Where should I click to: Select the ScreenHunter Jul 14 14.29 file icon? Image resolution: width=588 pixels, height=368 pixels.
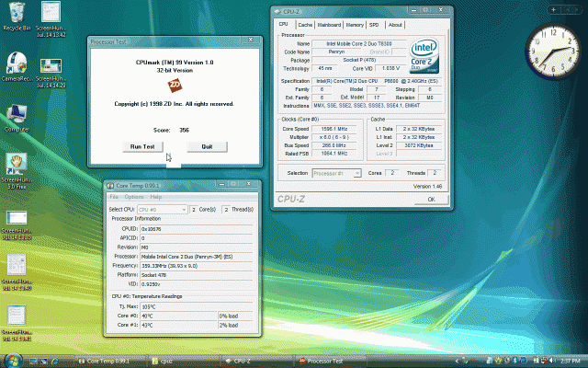(x=51, y=73)
